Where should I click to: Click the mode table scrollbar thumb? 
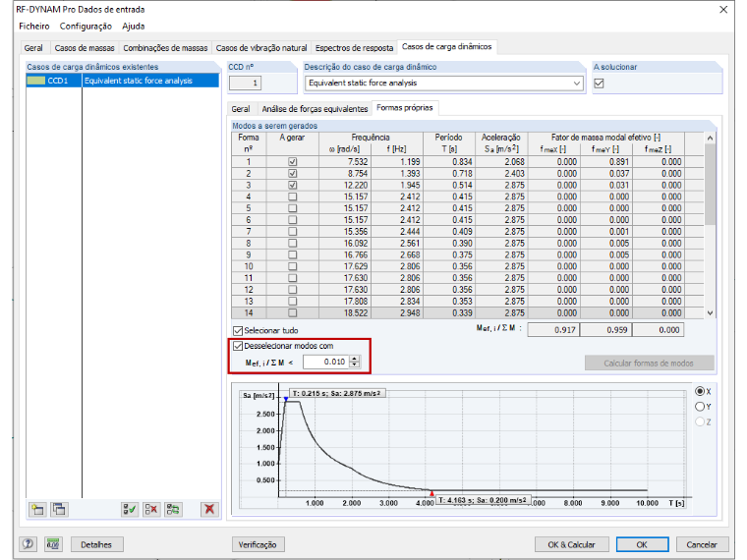coord(710,185)
